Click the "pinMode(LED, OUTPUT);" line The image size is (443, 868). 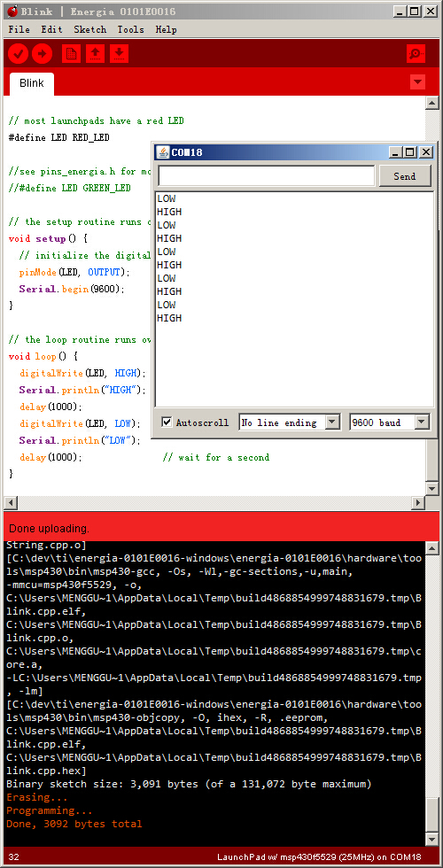pos(74,273)
